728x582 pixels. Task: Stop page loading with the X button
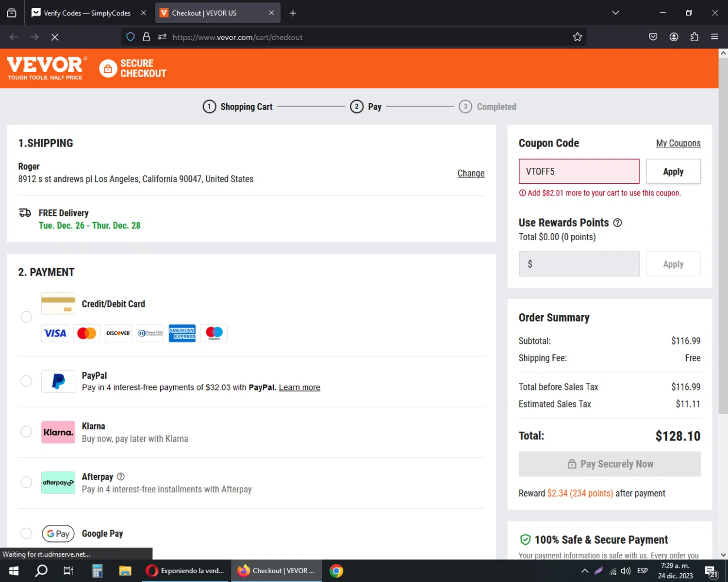pyautogui.click(x=55, y=37)
